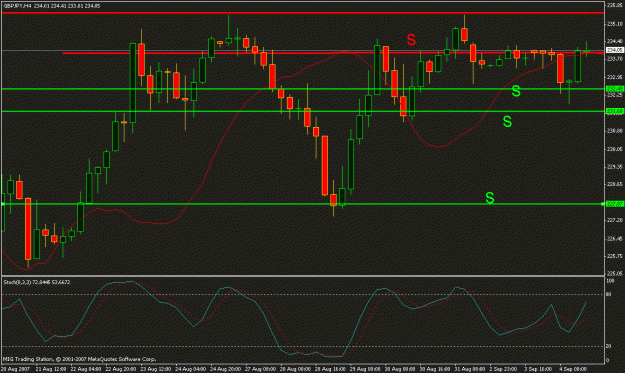
Task: Click the stochastic 20 level label
Action: [x=609, y=346]
